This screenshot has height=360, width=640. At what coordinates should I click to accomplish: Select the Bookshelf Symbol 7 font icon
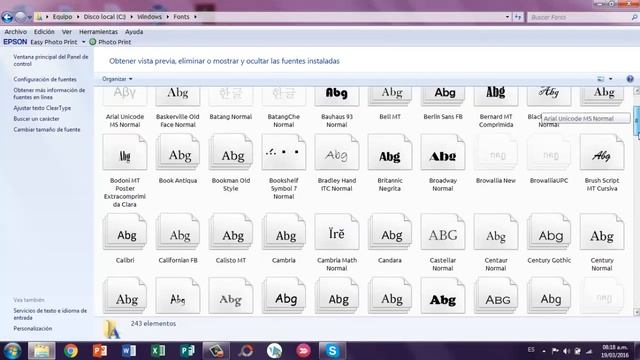[284, 152]
